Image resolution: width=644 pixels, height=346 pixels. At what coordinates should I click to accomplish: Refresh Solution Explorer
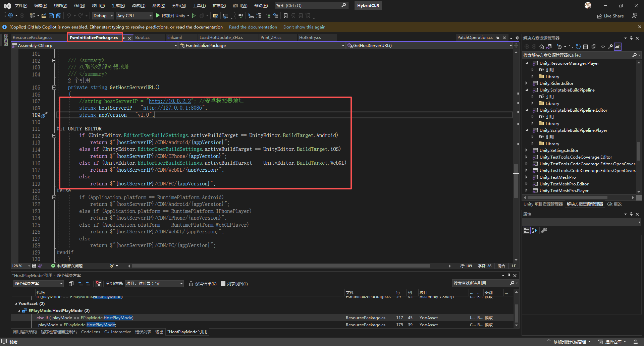[578, 47]
